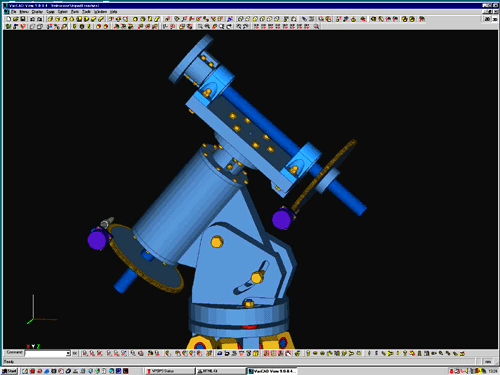The width and height of the screenshot is (500, 375).
Task: Click the Save diskette icon
Action: (x=23, y=19)
